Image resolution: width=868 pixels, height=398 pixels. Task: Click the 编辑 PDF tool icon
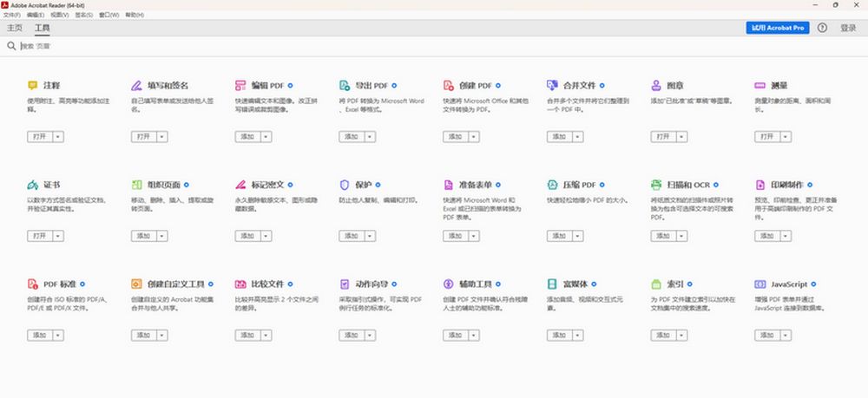[x=240, y=86]
